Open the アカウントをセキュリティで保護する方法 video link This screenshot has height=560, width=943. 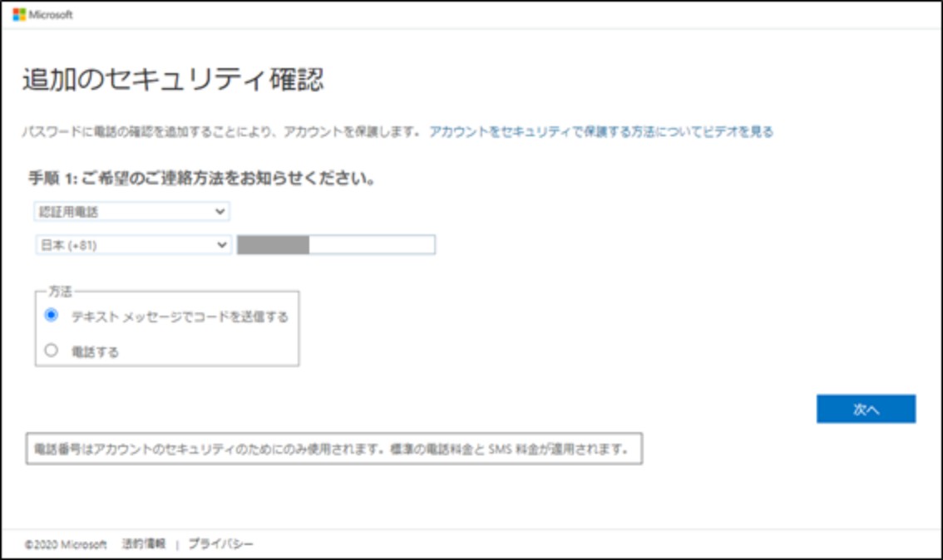600,131
